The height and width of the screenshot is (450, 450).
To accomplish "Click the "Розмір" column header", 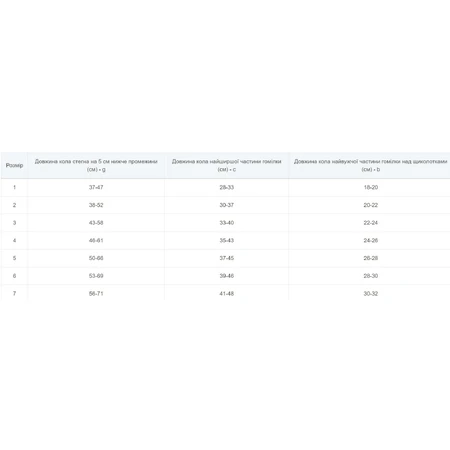I will click(14, 165).
